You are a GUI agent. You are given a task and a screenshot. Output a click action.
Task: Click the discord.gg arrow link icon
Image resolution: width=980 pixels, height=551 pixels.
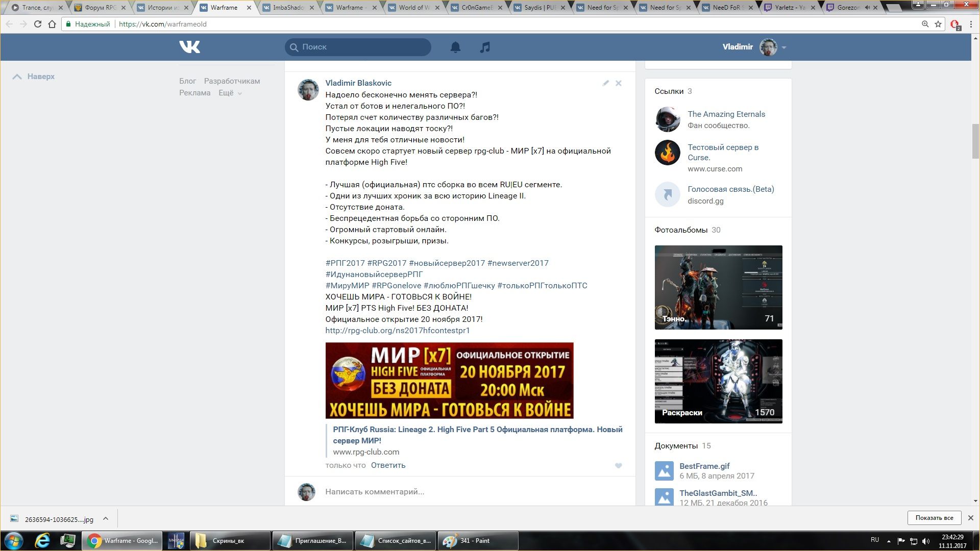[x=668, y=194]
